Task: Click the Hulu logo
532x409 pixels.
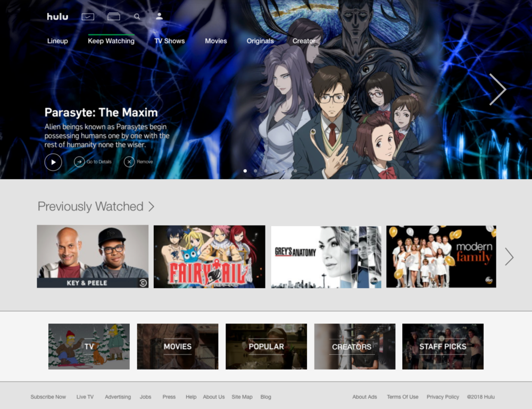Action: pos(57,16)
